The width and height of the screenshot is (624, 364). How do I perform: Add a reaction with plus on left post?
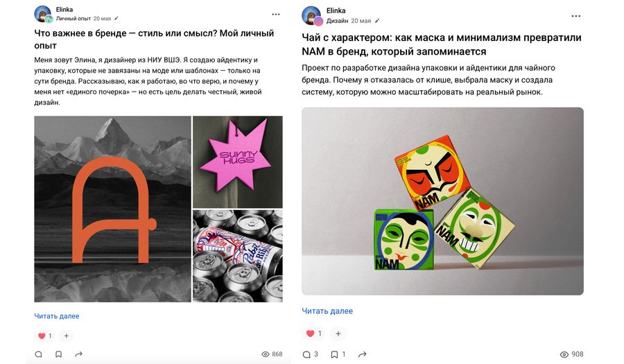67,336
